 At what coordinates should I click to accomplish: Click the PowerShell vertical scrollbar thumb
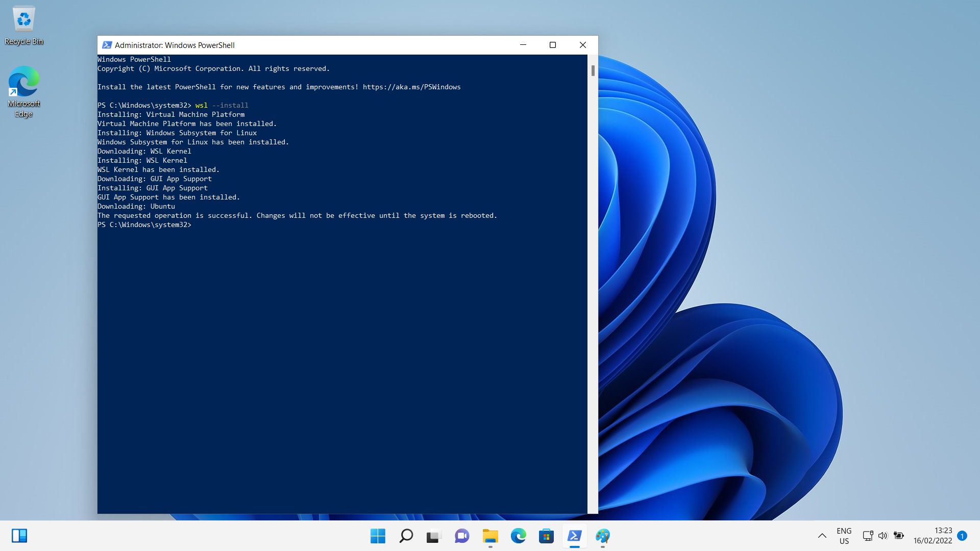593,70
